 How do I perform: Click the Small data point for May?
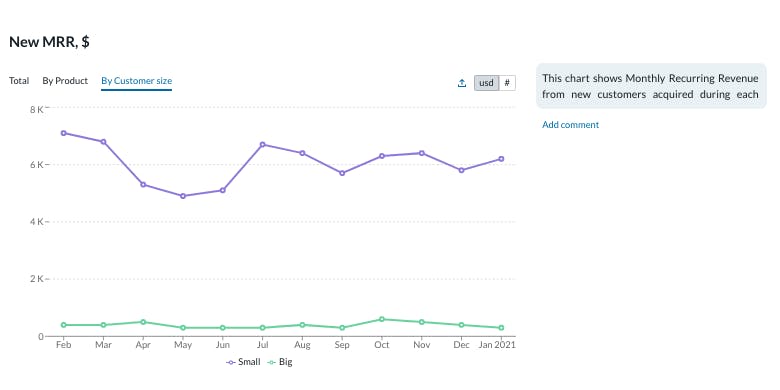click(183, 196)
